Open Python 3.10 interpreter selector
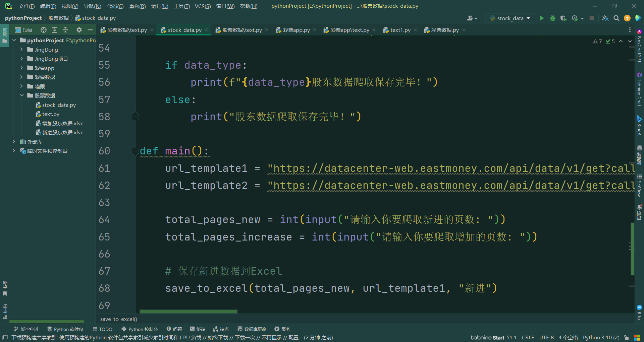This screenshot has height=342, width=644. 601,338
